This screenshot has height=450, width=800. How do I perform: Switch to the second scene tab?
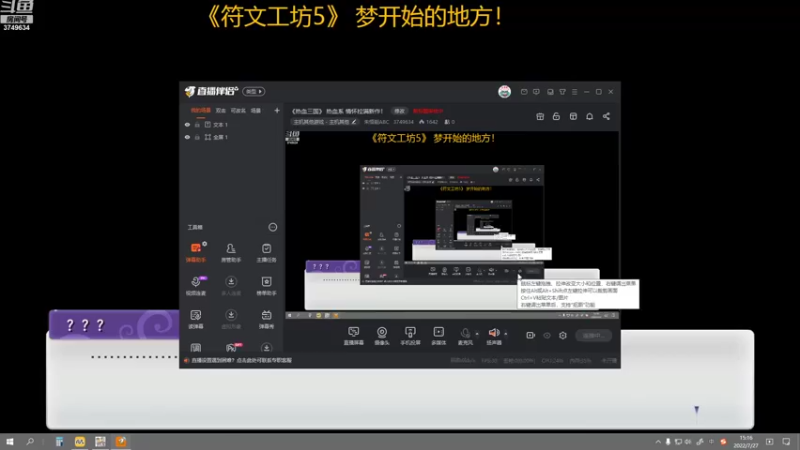220,110
